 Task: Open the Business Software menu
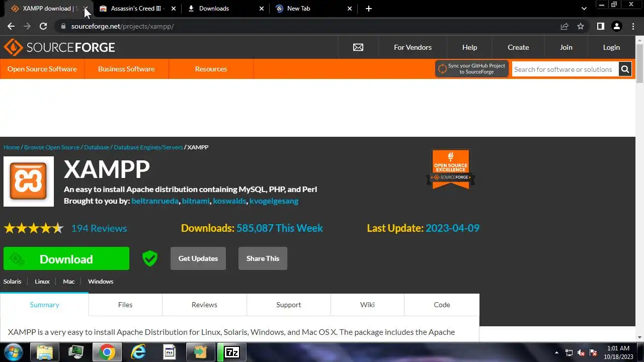click(x=126, y=69)
